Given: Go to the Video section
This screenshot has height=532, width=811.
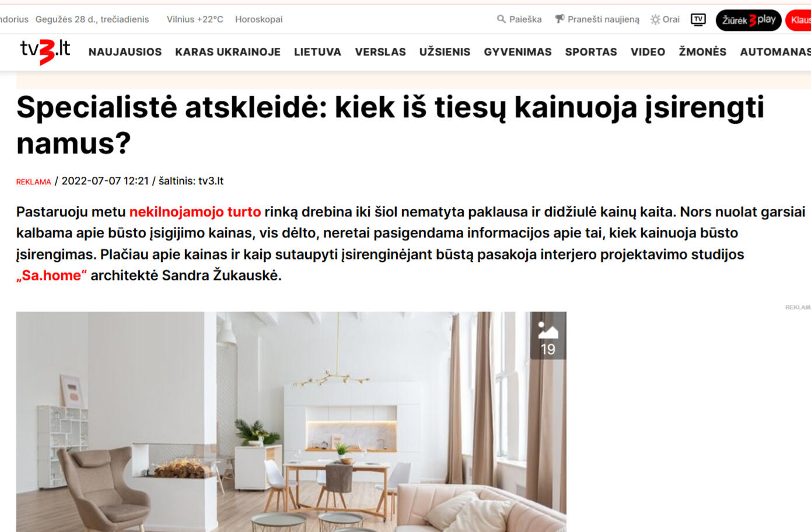Looking at the screenshot, I should pos(648,52).
